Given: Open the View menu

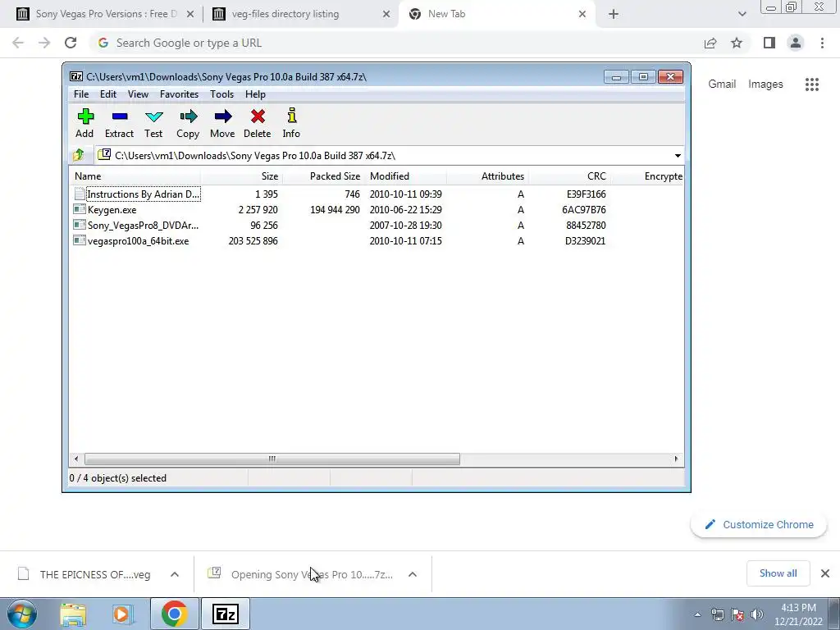Looking at the screenshot, I should (x=138, y=94).
